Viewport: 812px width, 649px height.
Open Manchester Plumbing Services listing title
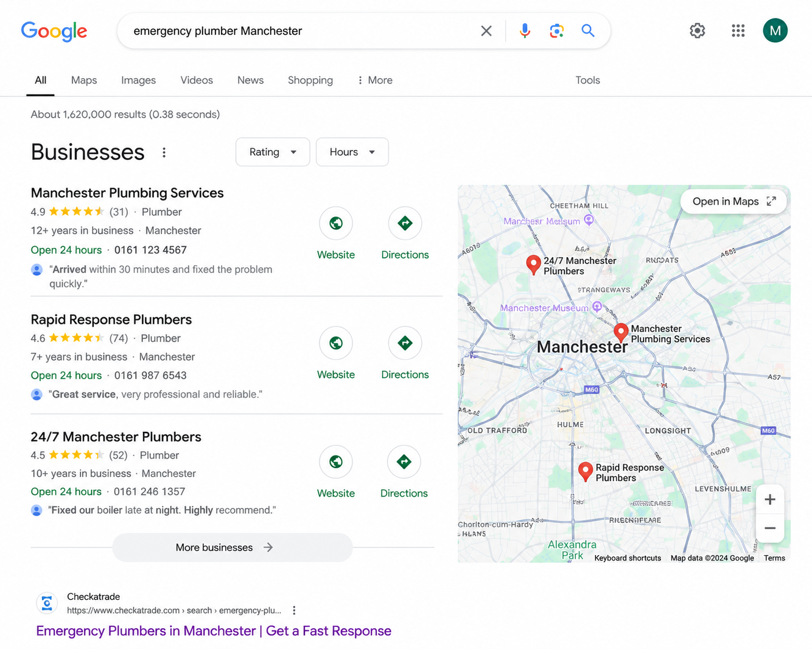click(x=127, y=193)
